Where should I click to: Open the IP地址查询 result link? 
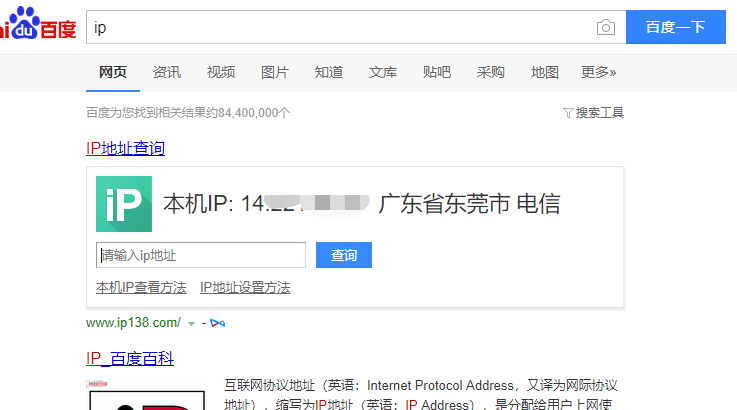pos(125,148)
